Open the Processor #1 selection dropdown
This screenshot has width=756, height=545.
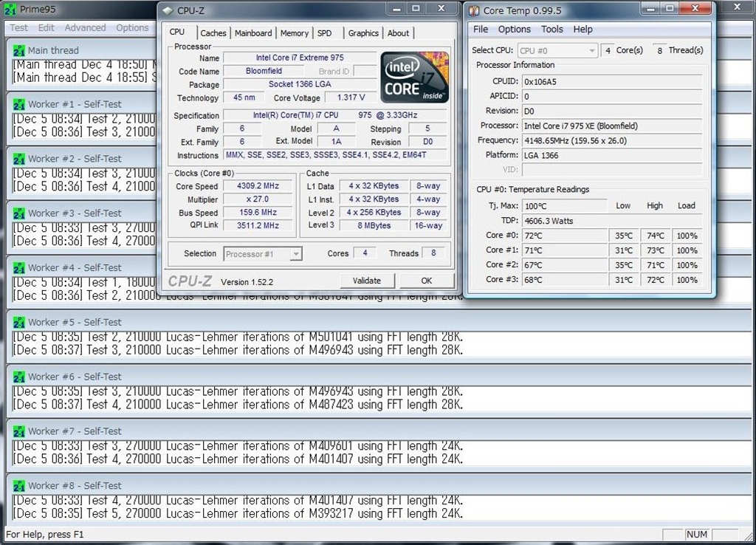point(262,254)
